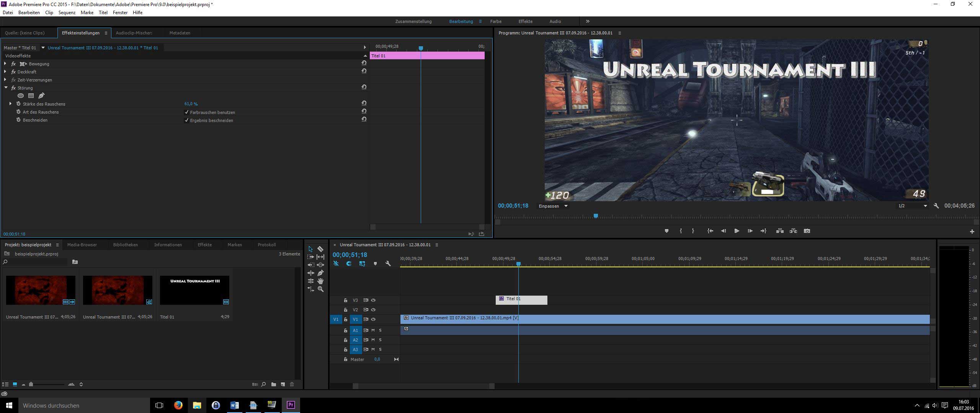Select the Razor tool

click(x=320, y=249)
